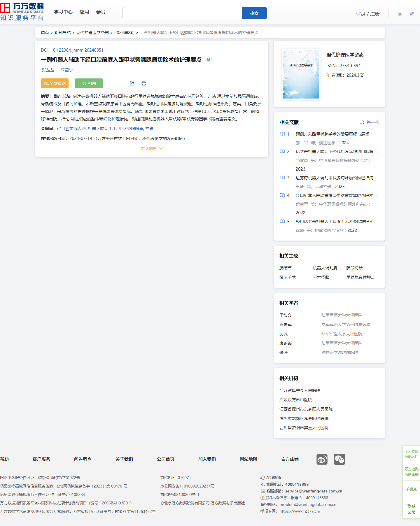Open related scholar 王如文
Screen dimensions: 420x526
[286, 315]
